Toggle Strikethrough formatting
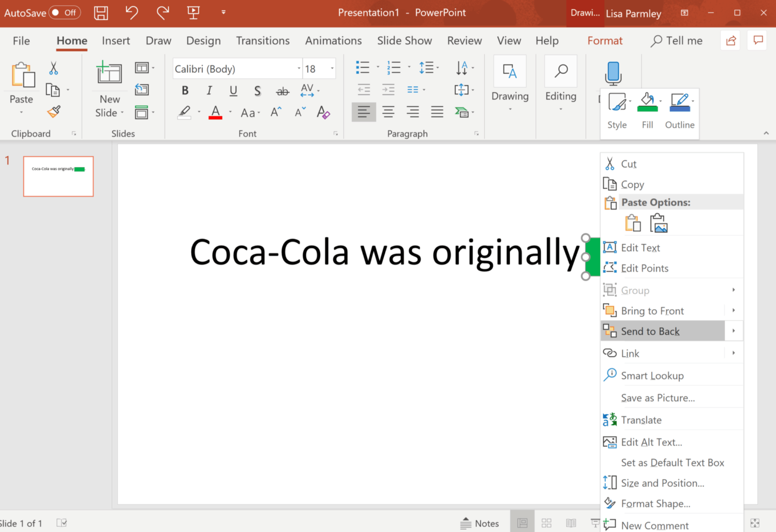 pyautogui.click(x=282, y=91)
